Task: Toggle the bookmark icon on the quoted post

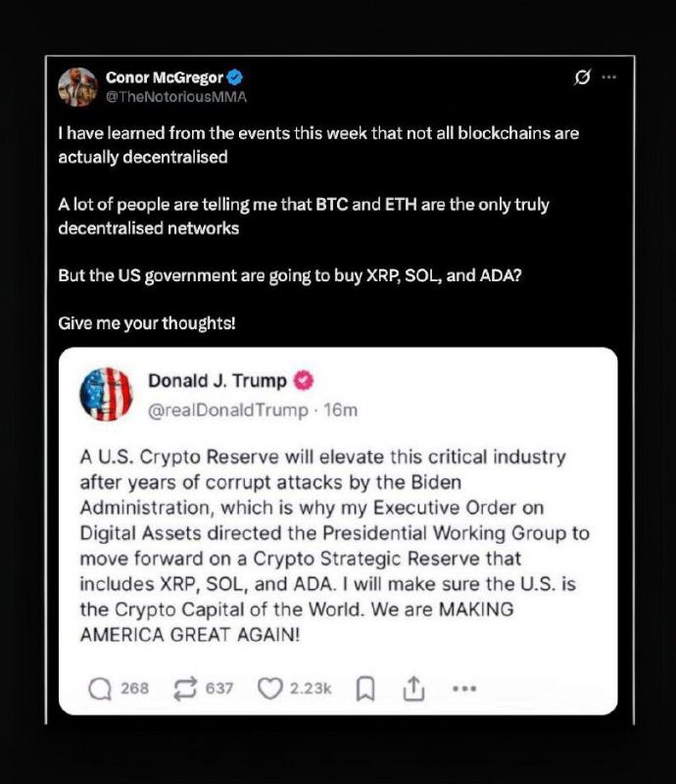Action: 364,689
